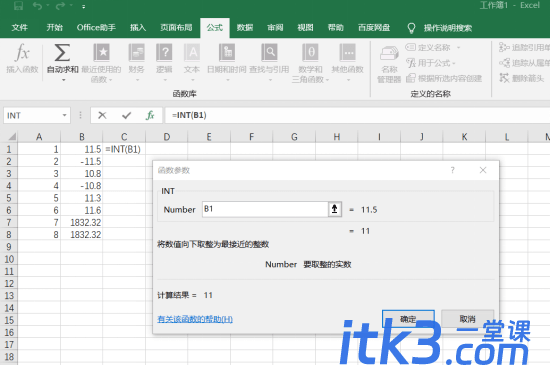Viewport: 551px width, 366px height.
Task: Open Recently Used functions star icon
Action: click(101, 53)
